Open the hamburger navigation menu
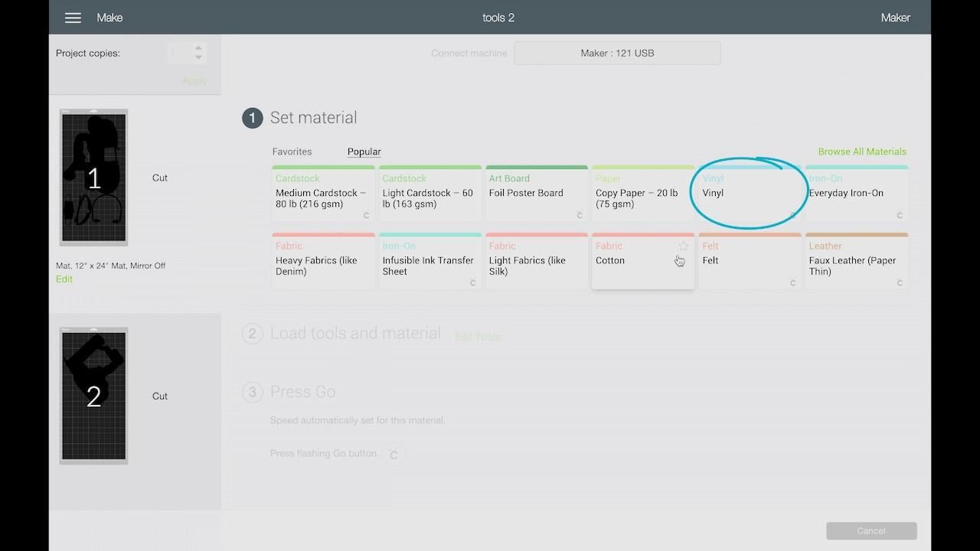The height and width of the screenshot is (551, 980). tap(73, 17)
